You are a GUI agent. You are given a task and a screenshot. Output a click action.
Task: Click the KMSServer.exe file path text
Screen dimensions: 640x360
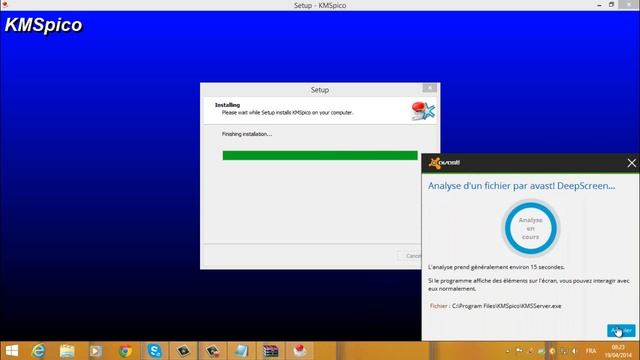tap(507, 306)
